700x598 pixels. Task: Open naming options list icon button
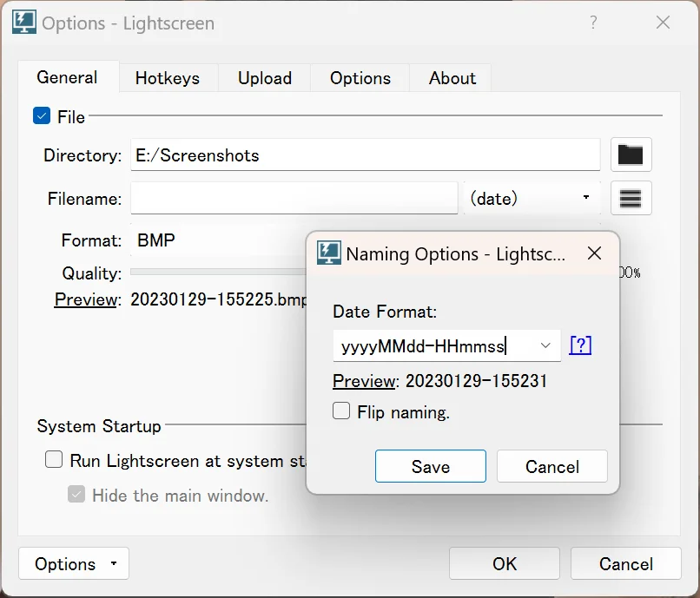coord(631,198)
